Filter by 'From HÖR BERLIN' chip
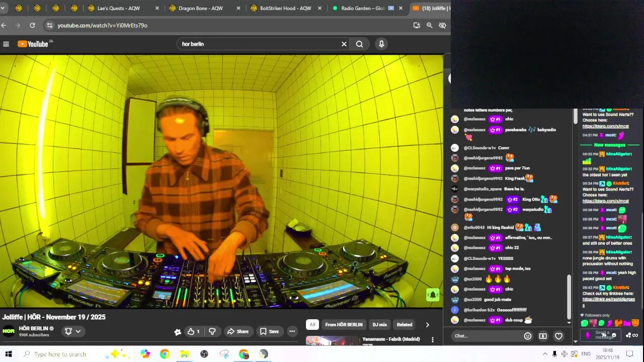This screenshot has width=644, height=362. pos(344,325)
